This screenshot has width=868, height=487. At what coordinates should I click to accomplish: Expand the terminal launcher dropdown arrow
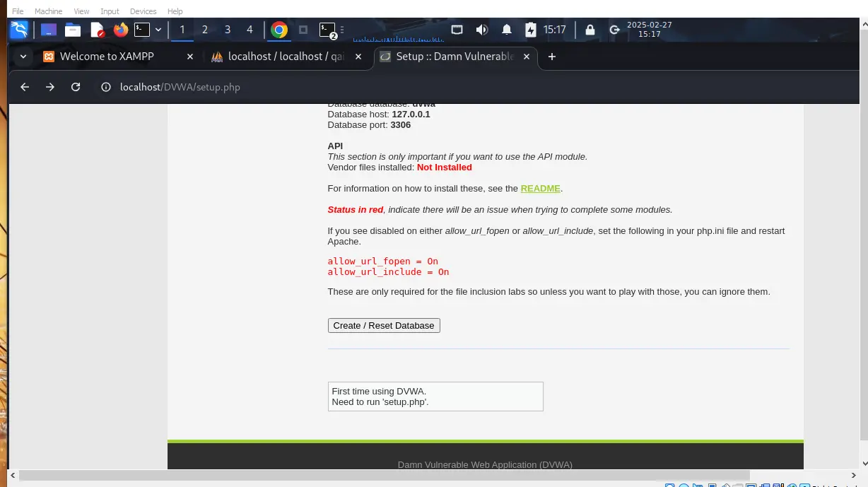[x=158, y=30]
